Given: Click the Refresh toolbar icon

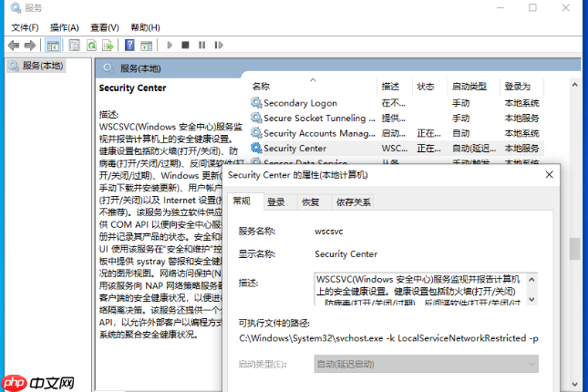Looking at the screenshot, I should pos(91,46).
